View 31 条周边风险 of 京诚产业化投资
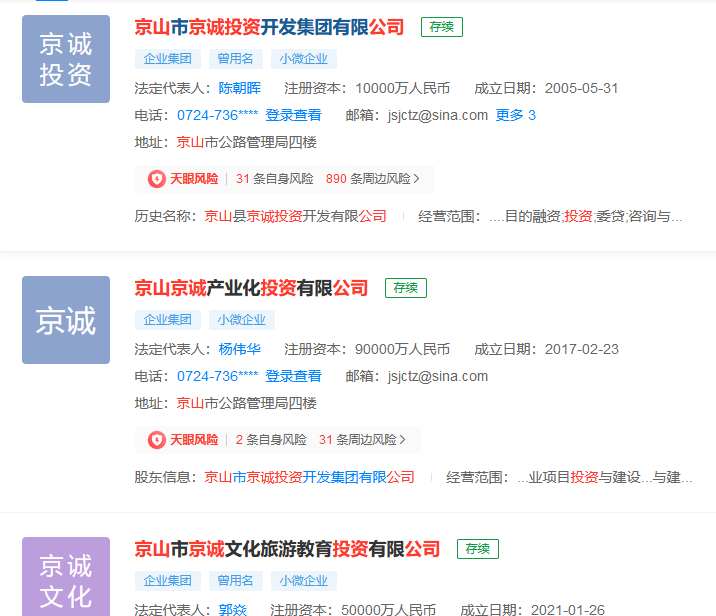 click(358, 440)
